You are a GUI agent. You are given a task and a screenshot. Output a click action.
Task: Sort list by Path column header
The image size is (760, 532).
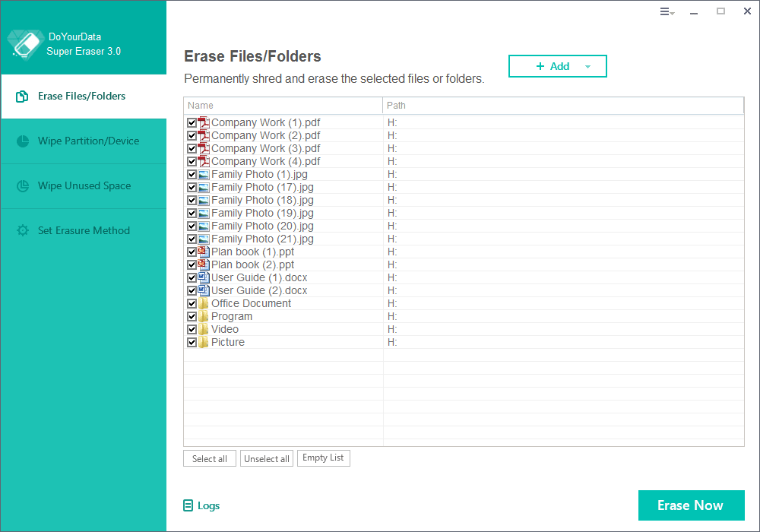pyautogui.click(x=563, y=105)
